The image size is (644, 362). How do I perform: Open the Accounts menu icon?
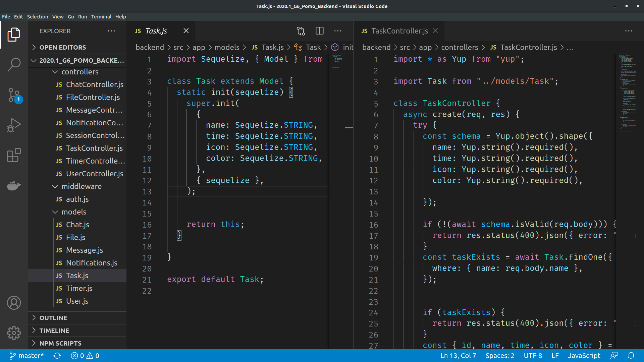(14, 303)
